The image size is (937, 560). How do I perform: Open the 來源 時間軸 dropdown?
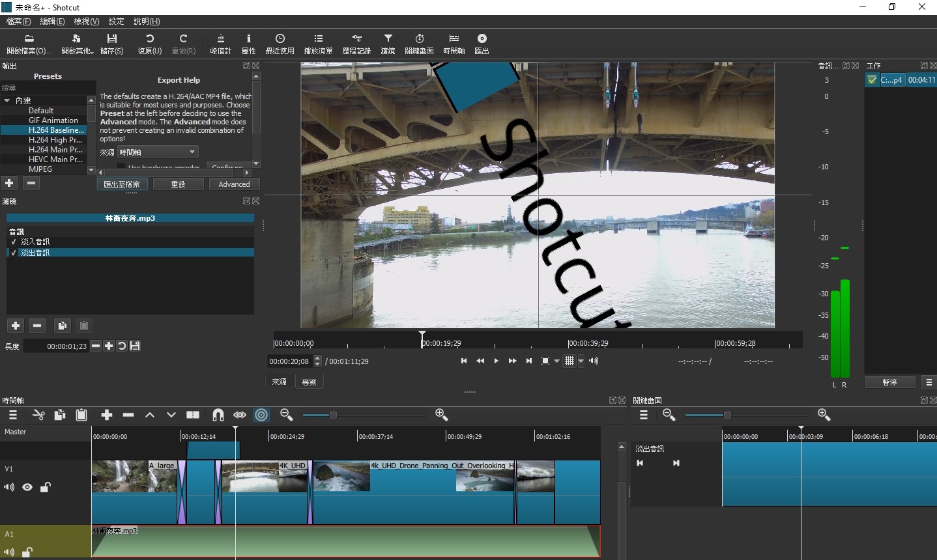(158, 152)
